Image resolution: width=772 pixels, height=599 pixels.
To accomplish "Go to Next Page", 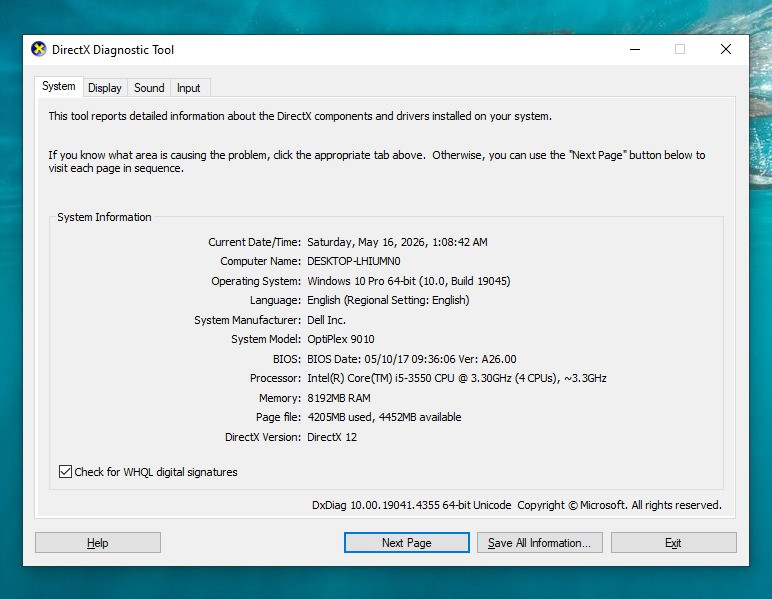I will [x=407, y=542].
